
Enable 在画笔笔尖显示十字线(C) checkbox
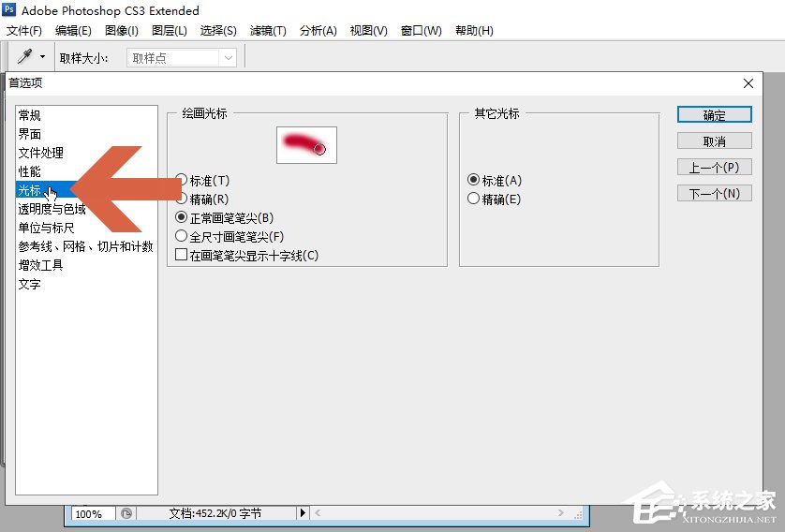[x=247, y=256]
